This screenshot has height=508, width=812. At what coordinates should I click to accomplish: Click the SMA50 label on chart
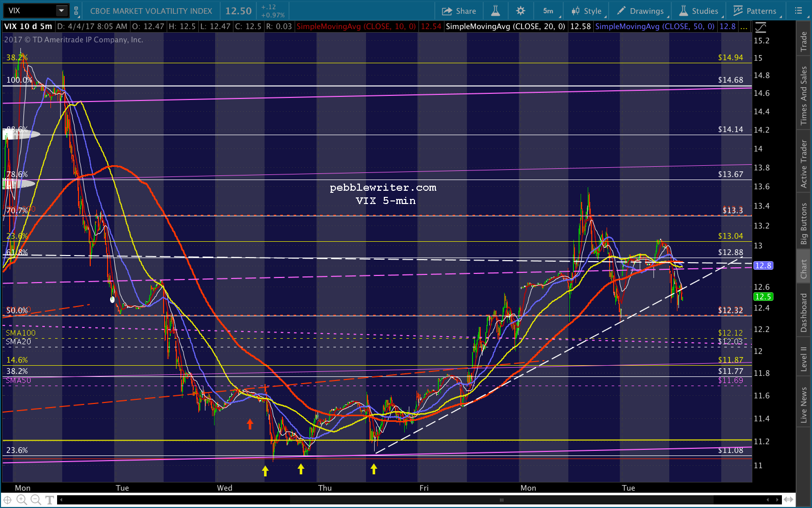18,380
